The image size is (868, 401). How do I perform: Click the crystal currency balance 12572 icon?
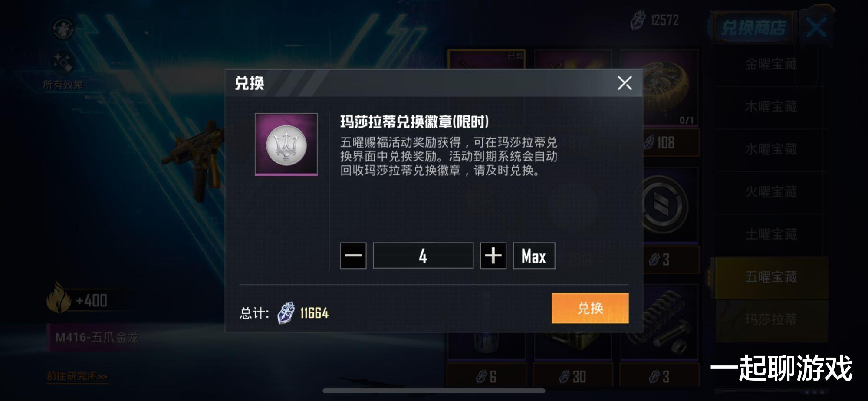click(638, 20)
